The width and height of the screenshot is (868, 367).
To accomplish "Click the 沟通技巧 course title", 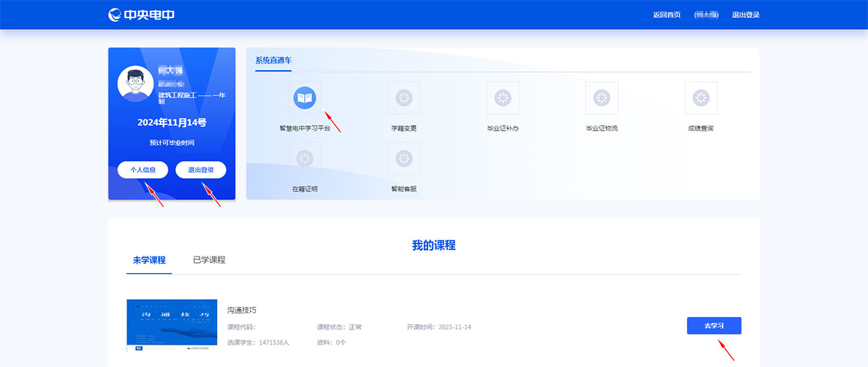I will (x=242, y=310).
